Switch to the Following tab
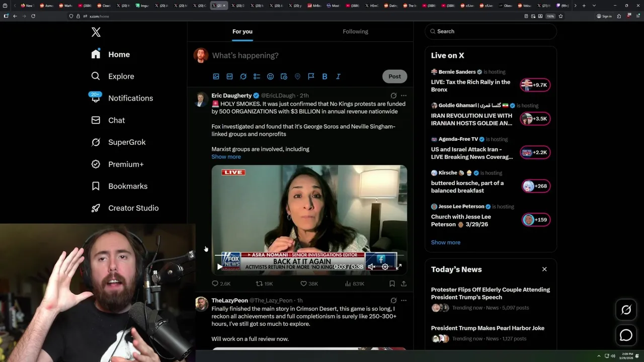 point(355,31)
